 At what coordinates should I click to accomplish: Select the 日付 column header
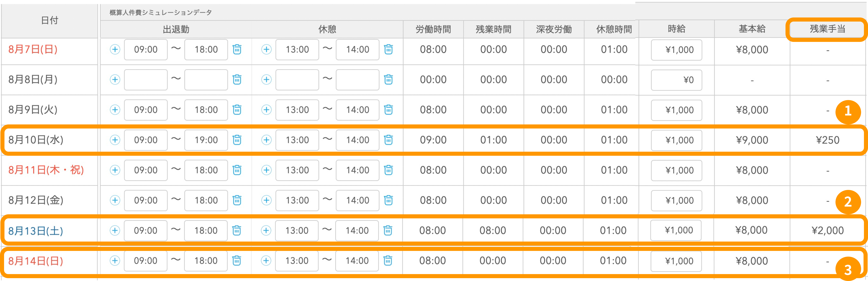tap(50, 21)
